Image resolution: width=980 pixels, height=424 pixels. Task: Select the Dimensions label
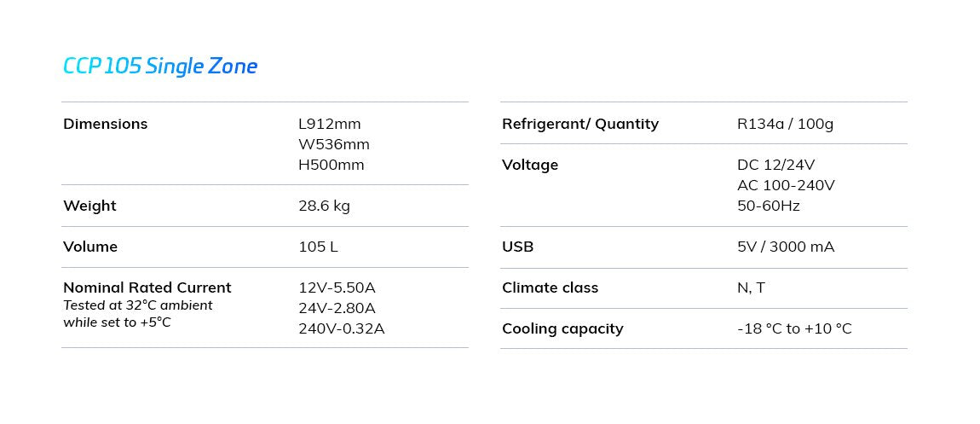coord(105,124)
